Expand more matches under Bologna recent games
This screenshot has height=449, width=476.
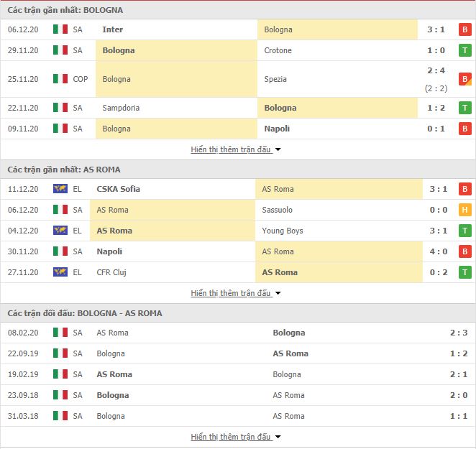click(236, 149)
